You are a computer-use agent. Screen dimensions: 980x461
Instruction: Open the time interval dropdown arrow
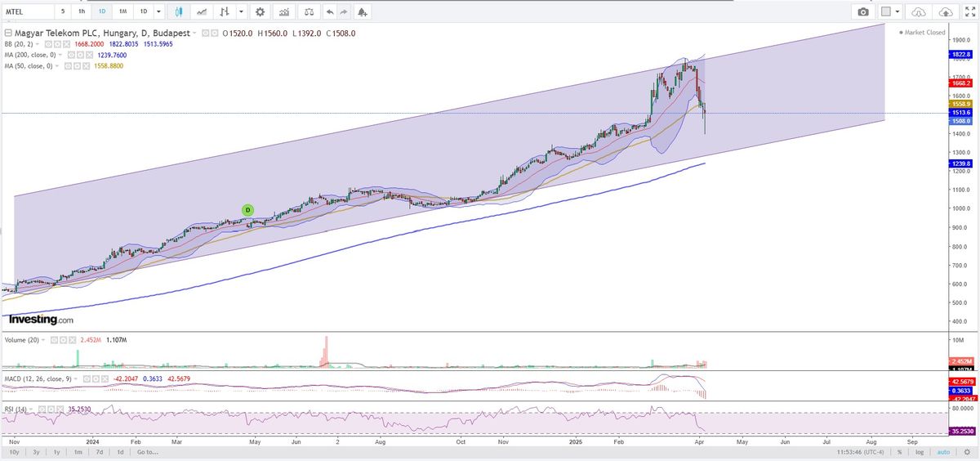pos(158,12)
